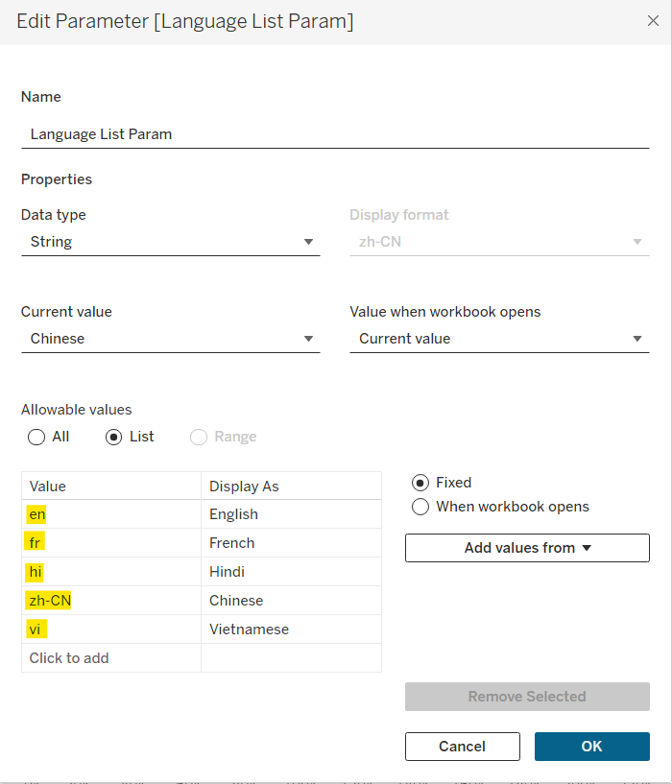672x784 pixels.
Task: Open the Add values from menu
Action: (527, 548)
